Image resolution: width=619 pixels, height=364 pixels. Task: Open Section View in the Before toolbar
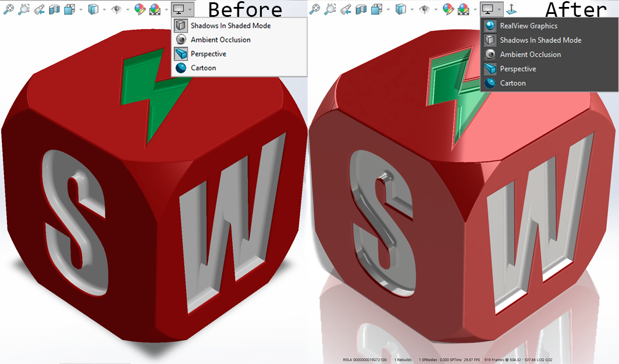point(54,9)
